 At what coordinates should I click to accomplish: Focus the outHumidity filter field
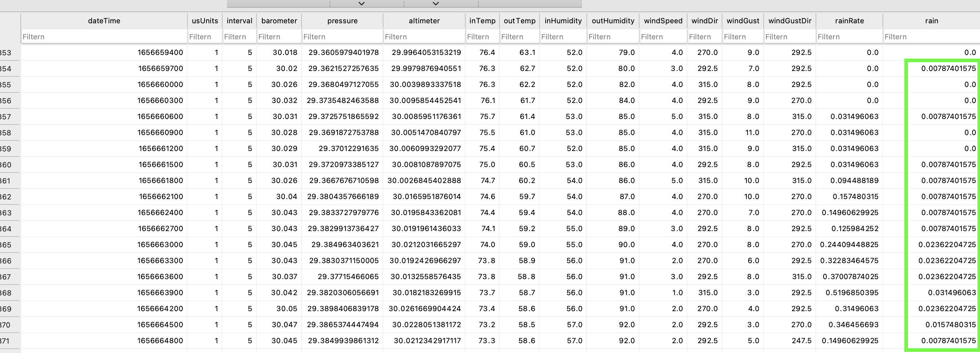coord(613,36)
